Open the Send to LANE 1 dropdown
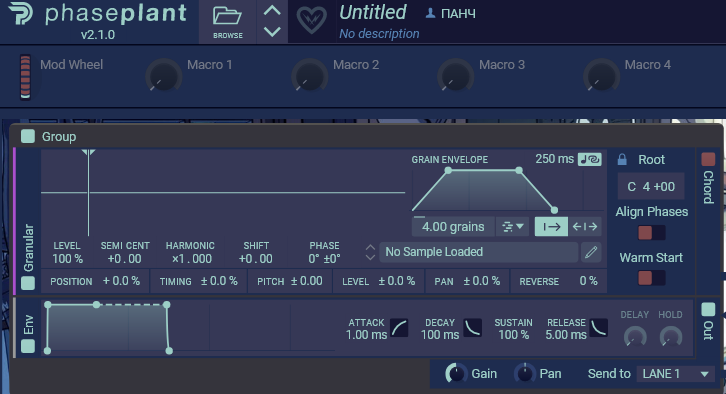The height and width of the screenshot is (394, 726). 676,374
